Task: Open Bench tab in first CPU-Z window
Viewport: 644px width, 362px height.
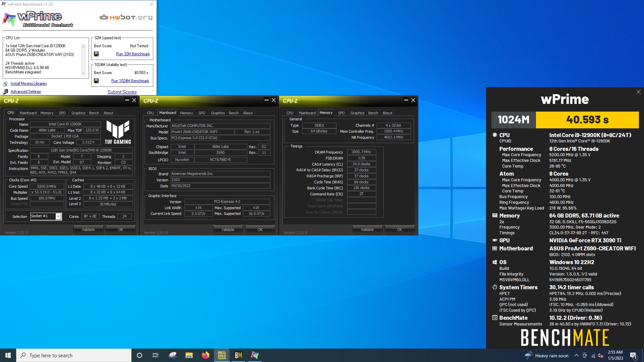Action: pos(94,113)
